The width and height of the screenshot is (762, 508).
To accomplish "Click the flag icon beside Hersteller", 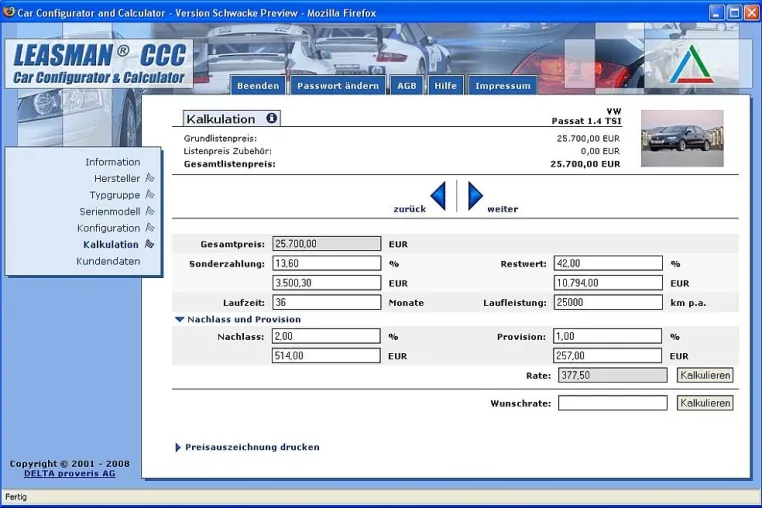I will [x=150, y=178].
